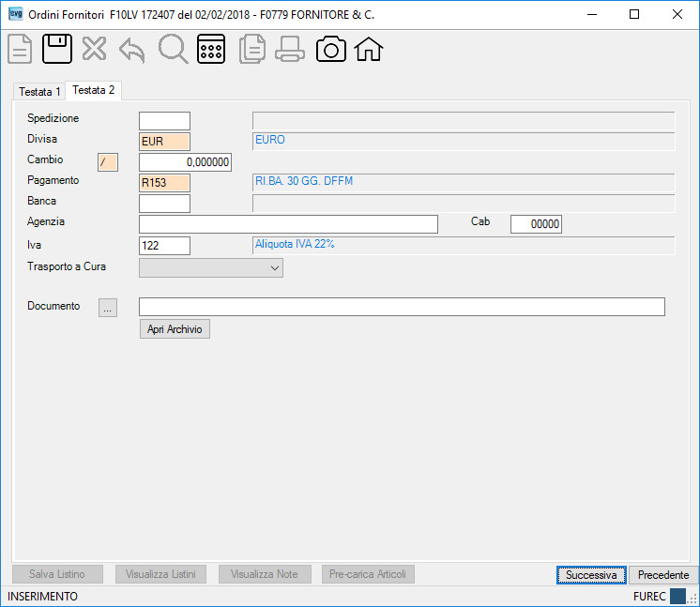
Task: Go home via house icon
Action: pyautogui.click(x=369, y=49)
